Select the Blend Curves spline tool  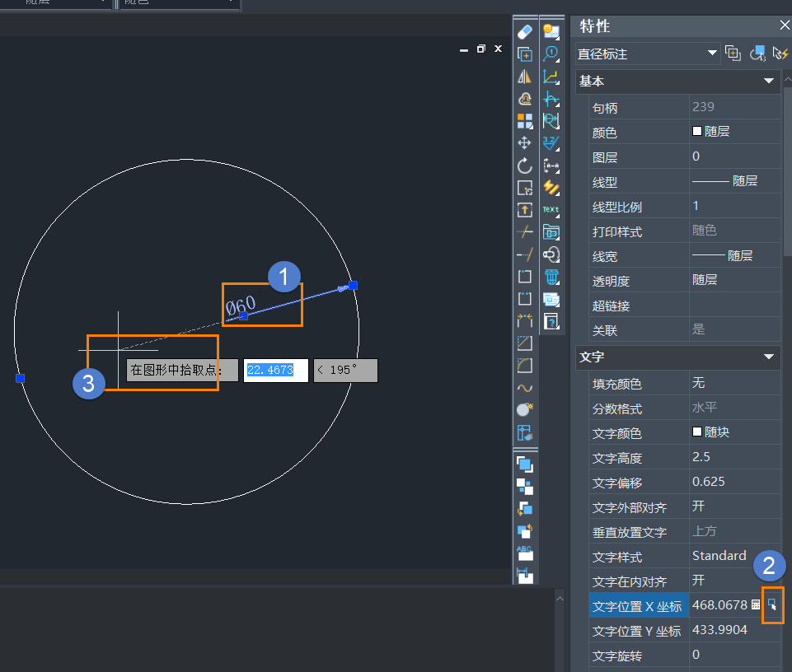tap(525, 388)
